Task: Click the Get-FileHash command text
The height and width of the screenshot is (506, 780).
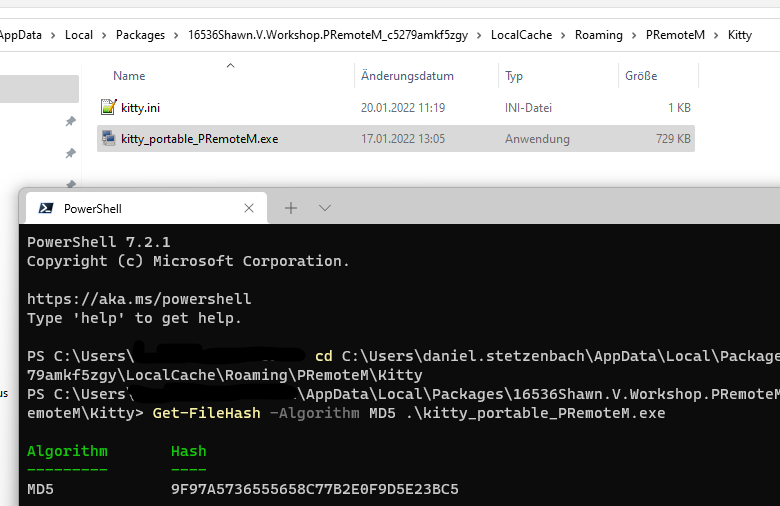Action: (x=206, y=413)
